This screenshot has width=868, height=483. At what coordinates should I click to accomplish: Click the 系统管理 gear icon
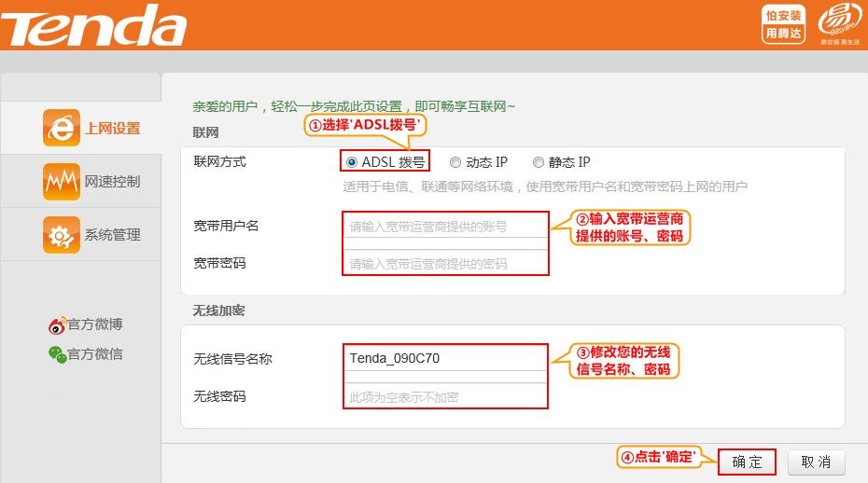[x=62, y=234]
